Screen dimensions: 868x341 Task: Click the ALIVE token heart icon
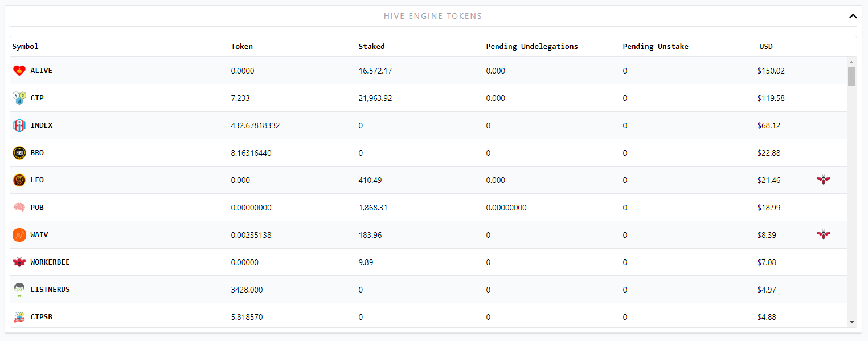pos(19,71)
